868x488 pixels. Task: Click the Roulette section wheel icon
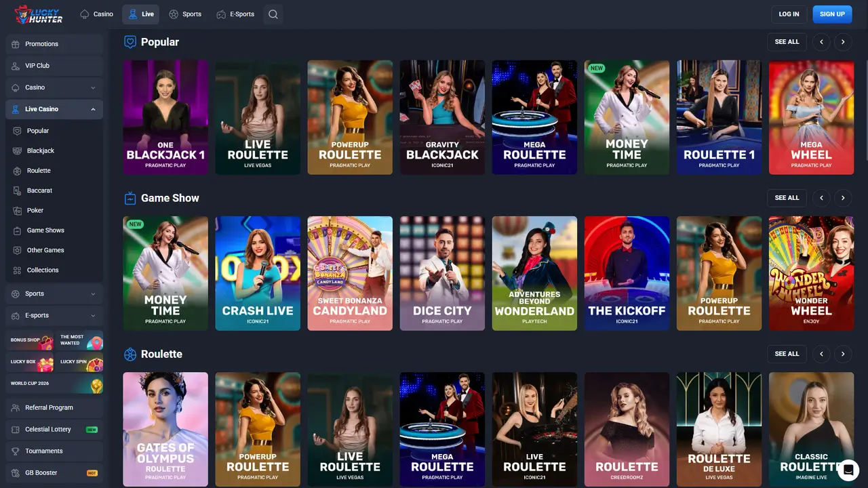click(130, 354)
